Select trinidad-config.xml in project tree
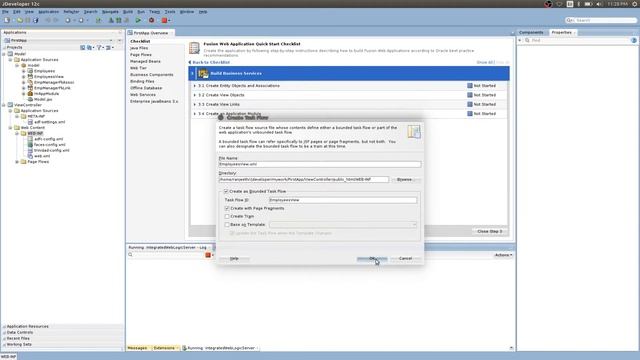This screenshot has height=360, width=640. point(51,150)
